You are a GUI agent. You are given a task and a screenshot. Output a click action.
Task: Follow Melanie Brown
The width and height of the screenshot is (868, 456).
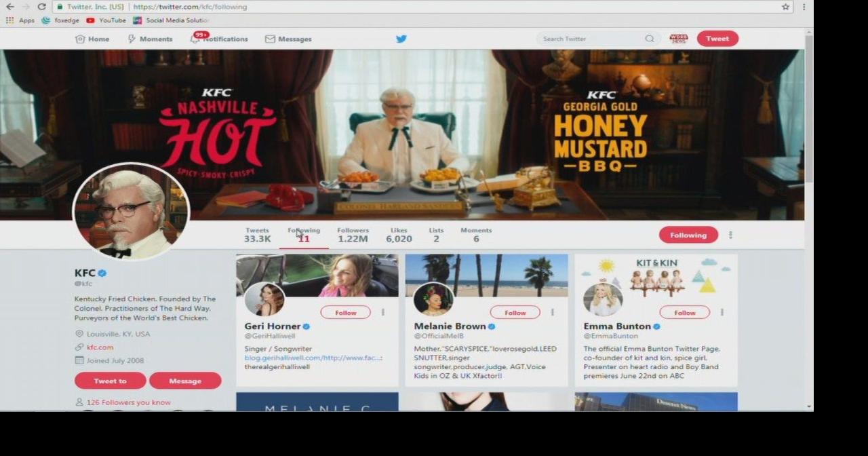515,312
